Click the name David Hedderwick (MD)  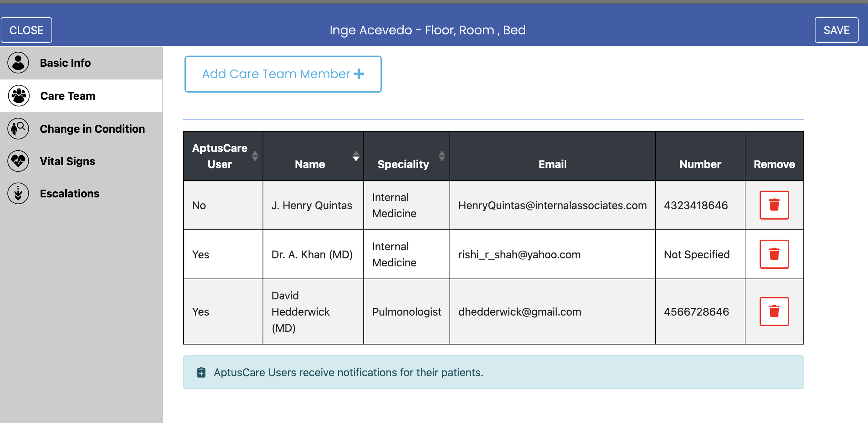(300, 312)
